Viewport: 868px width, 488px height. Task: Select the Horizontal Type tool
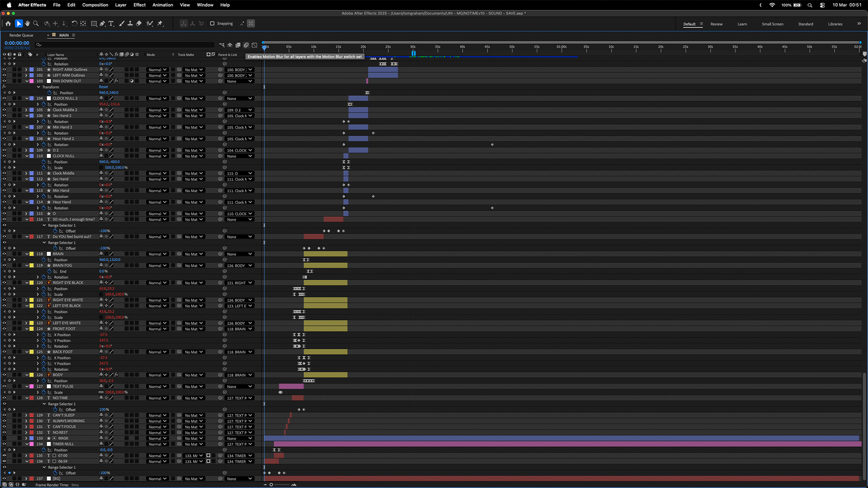point(111,23)
